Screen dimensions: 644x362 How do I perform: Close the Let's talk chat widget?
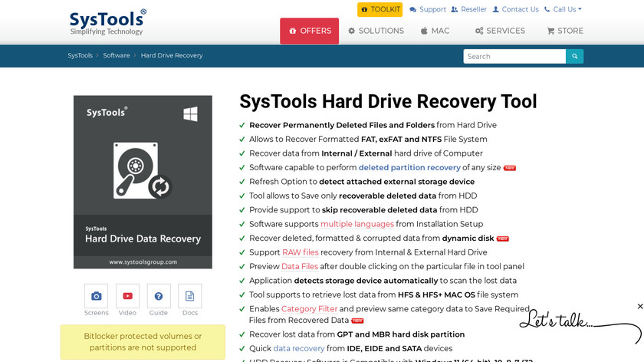(x=640, y=306)
